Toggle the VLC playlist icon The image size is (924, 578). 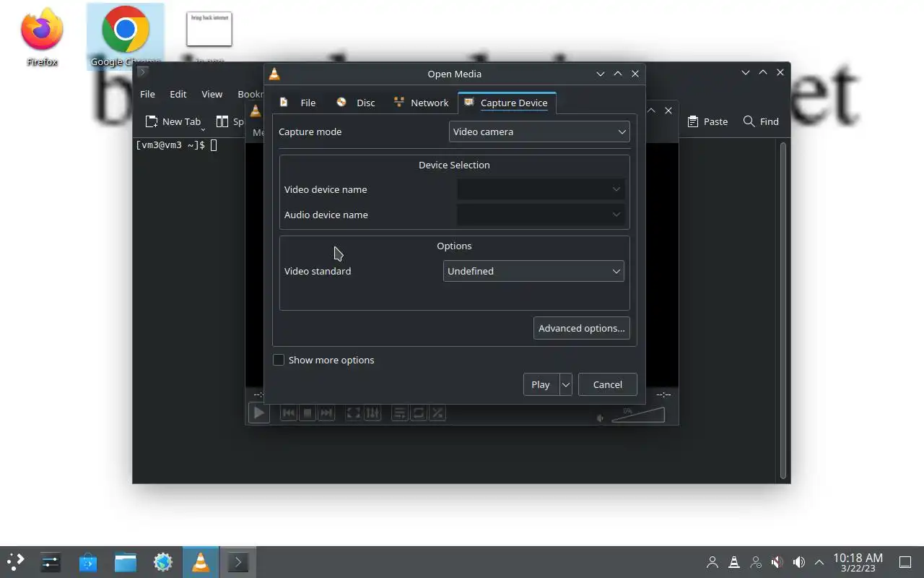[x=399, y=413]
